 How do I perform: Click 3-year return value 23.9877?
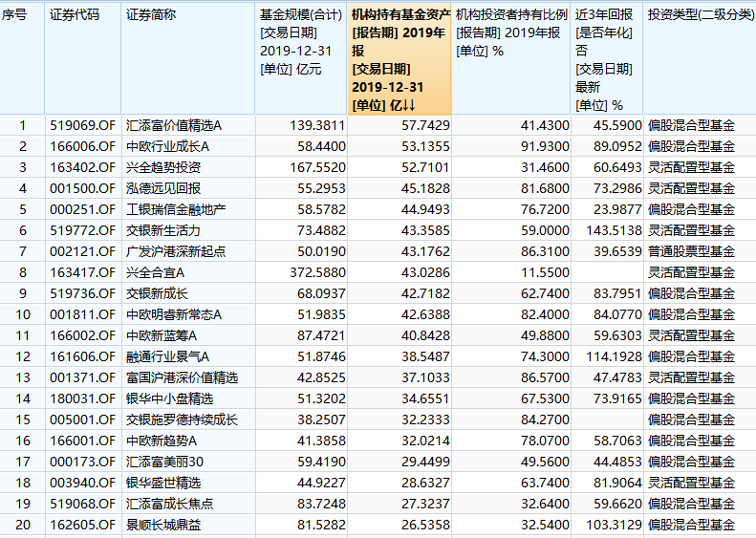[617, 209]
